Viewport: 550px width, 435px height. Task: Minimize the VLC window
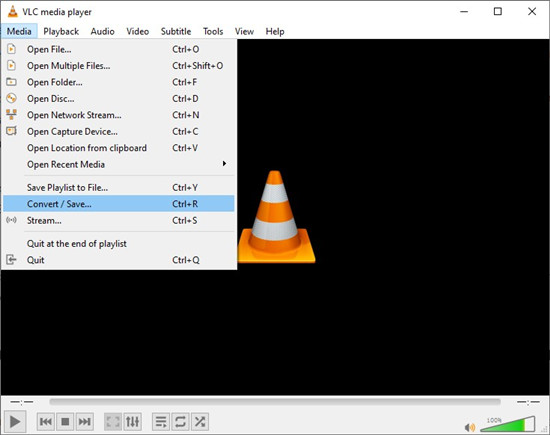pyautogui.click(x=464, y=12)
